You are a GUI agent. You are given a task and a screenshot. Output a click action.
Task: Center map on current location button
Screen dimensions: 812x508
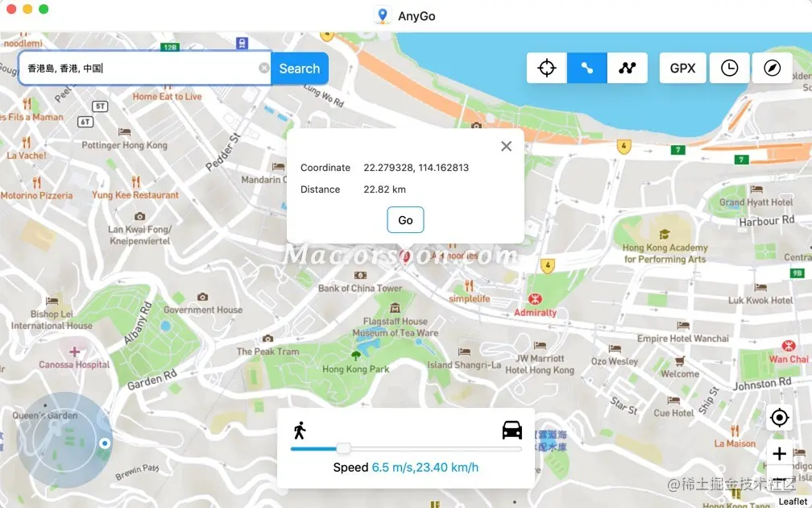pos(780,418)
